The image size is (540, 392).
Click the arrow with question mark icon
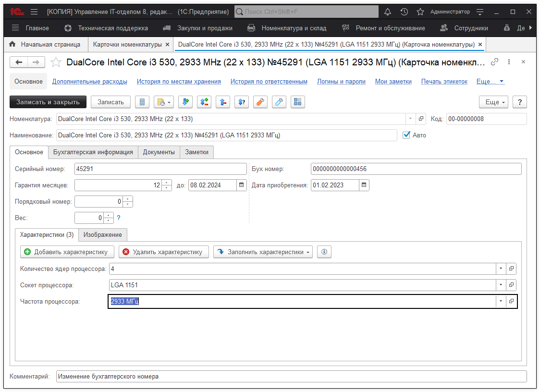[x=241, y=102]
